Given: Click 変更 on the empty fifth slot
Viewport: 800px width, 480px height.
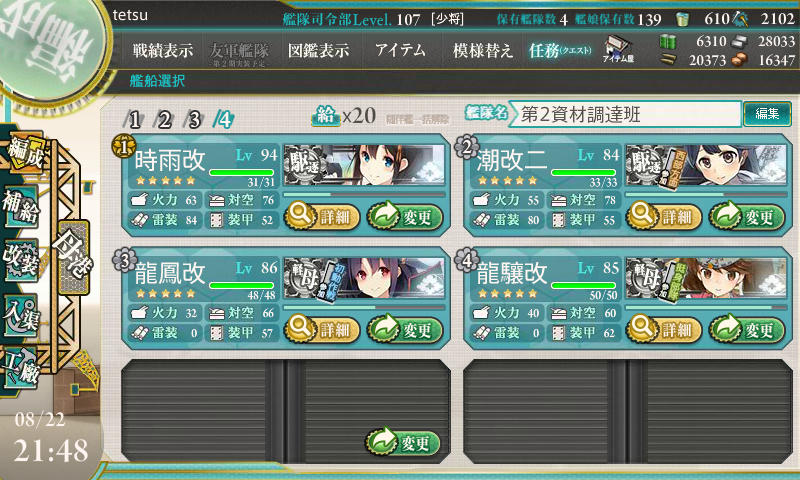Looking at the screenshot, I should tap(403, 442).
